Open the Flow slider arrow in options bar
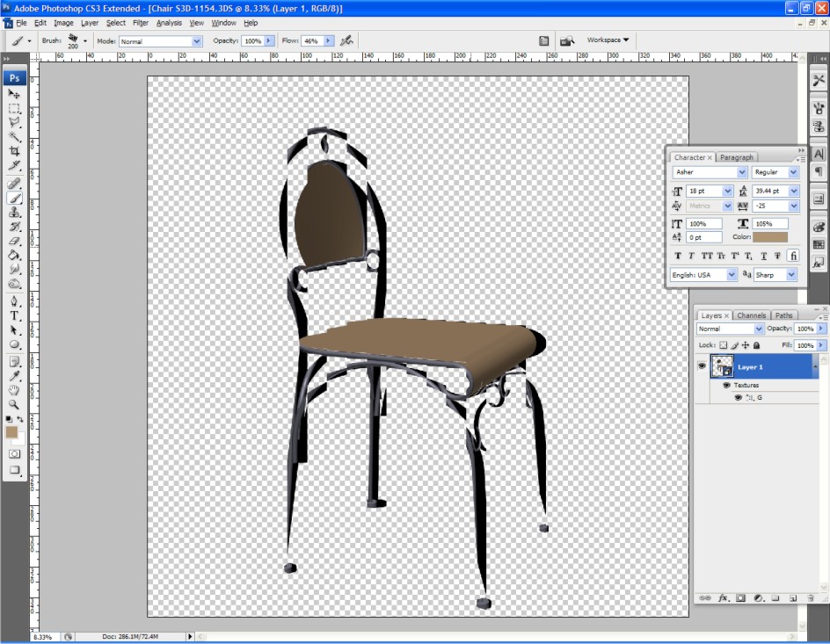The image size is (830, 644). [x=329, y=40]
